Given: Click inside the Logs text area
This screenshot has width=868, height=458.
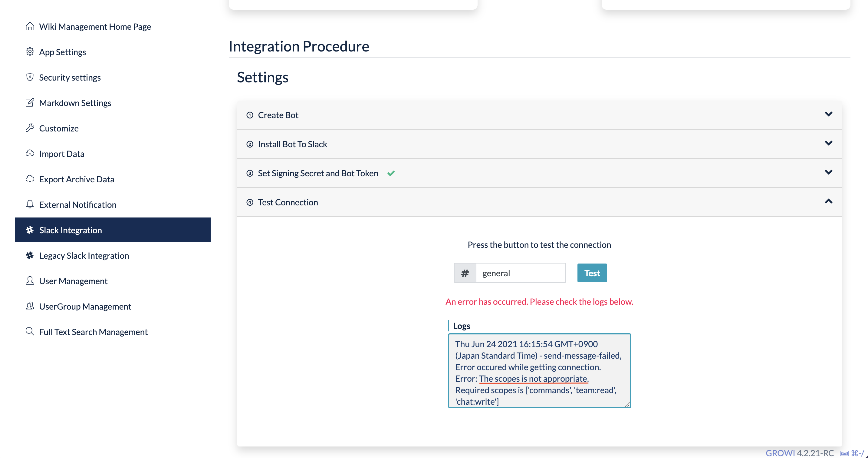Looking at the screenshot, I should (539, 371).
